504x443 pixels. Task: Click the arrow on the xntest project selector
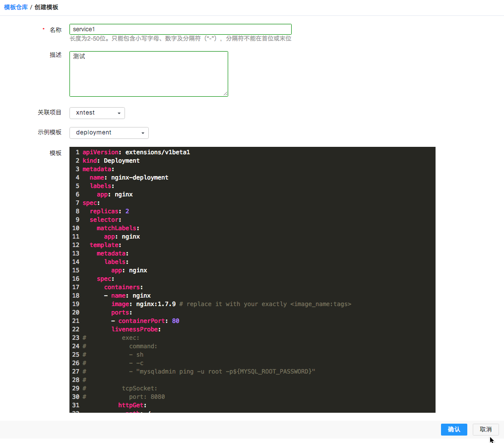point(119,113)
